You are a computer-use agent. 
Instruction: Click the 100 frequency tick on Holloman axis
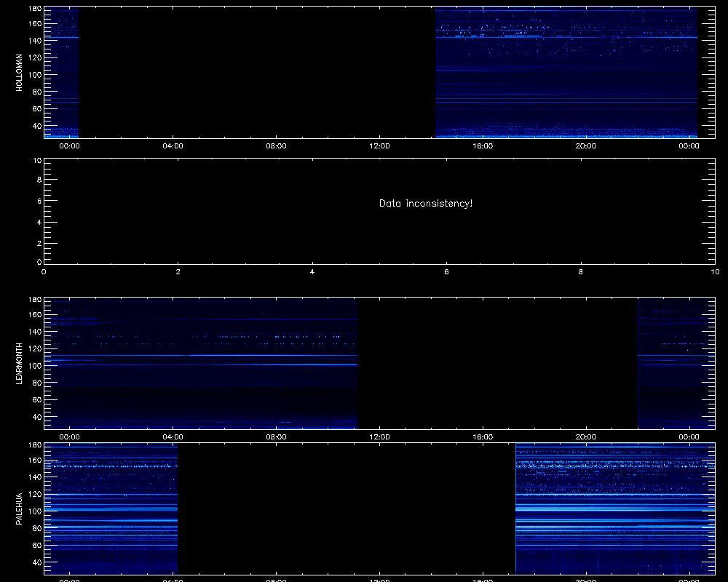click(35, 75)
